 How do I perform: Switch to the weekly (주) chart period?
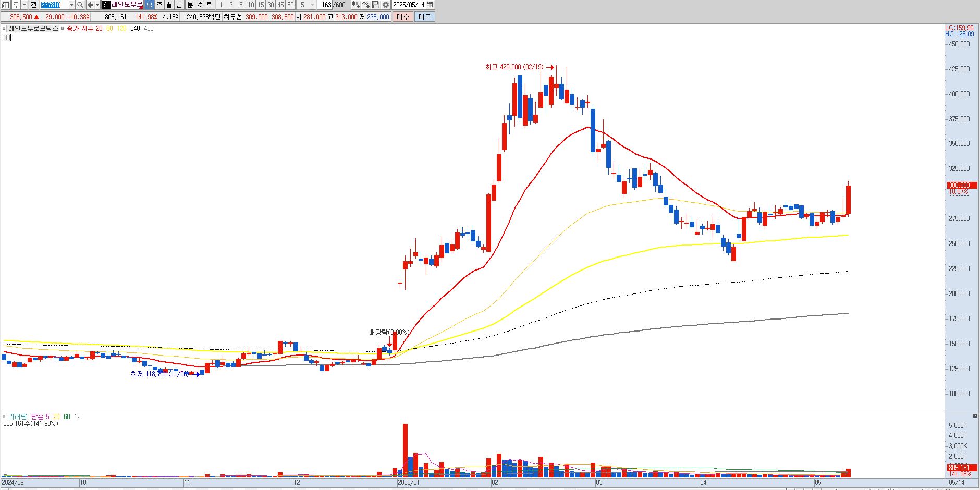coord(160,5)
